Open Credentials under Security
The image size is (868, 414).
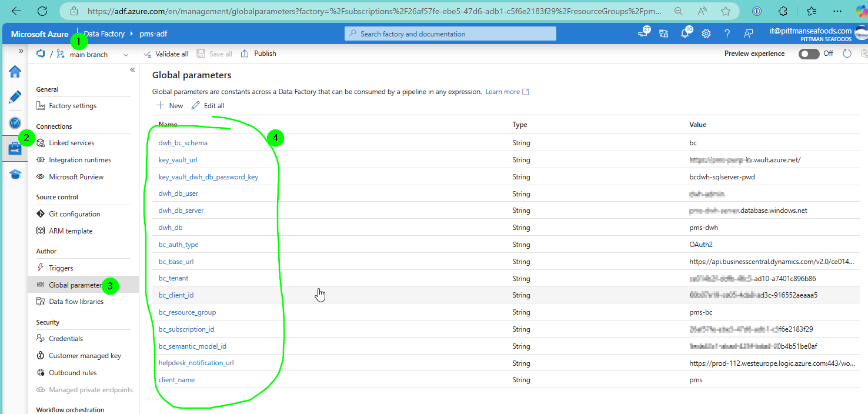66,339
